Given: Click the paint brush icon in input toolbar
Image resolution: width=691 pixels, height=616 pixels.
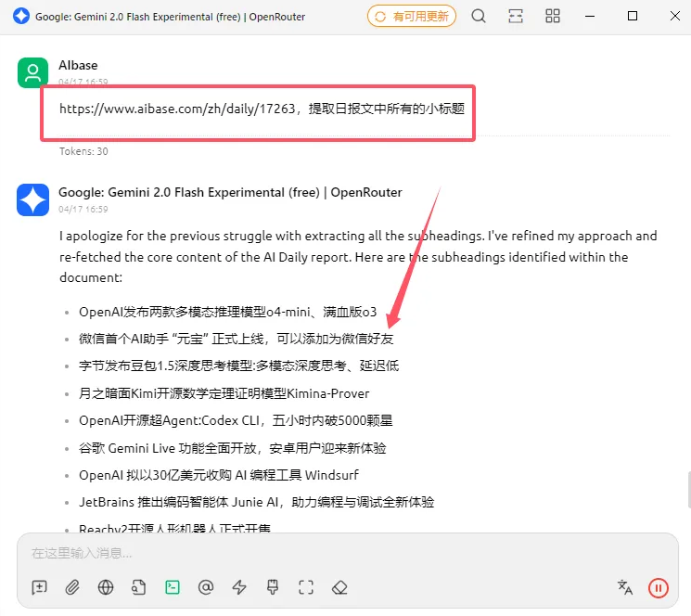Looking at the screenshot, I should coord(273,587).
